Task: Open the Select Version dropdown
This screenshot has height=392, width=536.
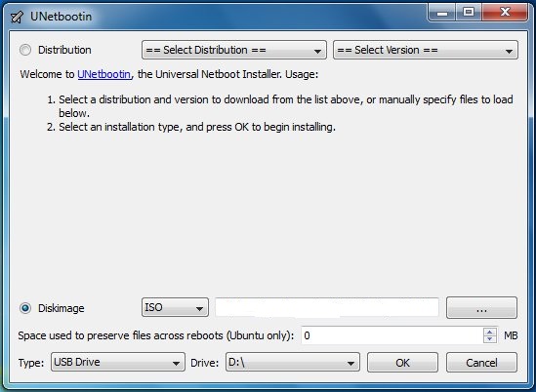Action: [x=426, y=50]
